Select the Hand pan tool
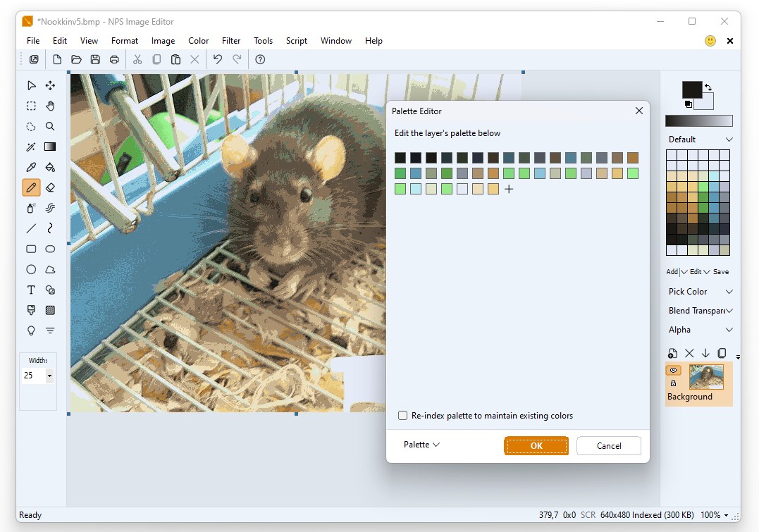The width and height of the screenshot is (759, 532). click(x=50, y=106)
